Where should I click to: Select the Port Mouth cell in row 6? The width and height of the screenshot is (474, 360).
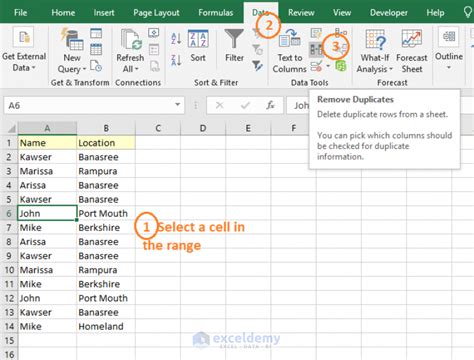pyautogui.click(x=106, y=213)
